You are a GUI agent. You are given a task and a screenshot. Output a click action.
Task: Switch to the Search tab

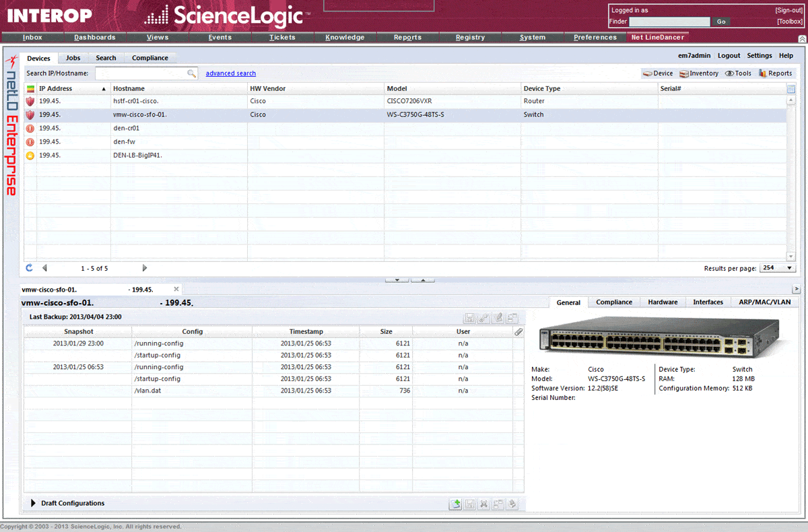pos(106,58)
